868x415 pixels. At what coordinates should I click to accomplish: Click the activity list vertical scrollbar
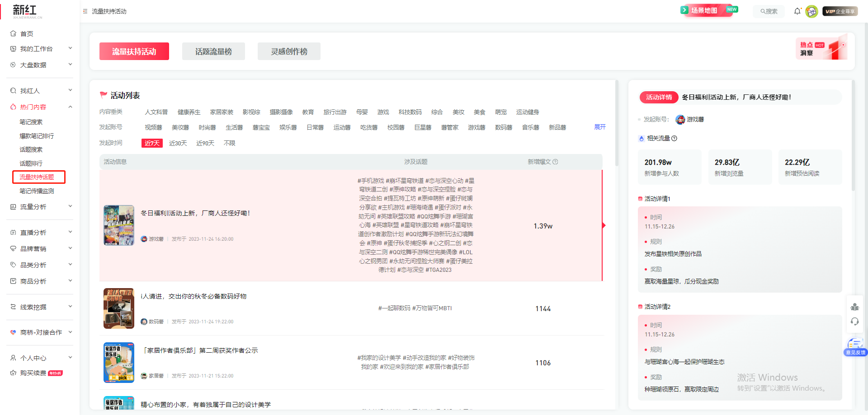(617, 123)
